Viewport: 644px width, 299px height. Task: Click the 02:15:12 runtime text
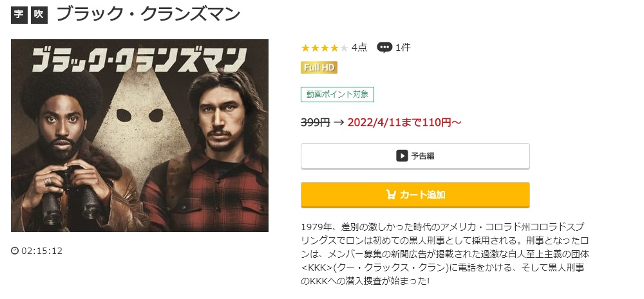(x=42, y=251)
